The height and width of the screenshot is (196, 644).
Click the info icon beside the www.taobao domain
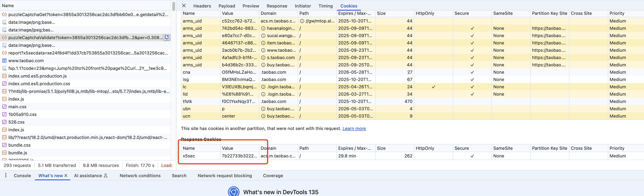point(263,50)
